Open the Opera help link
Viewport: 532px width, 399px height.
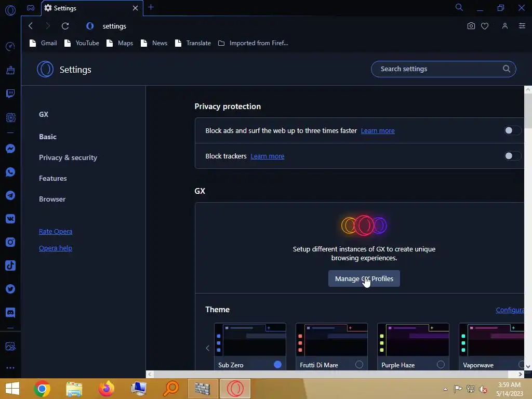[x=55, y=248]
